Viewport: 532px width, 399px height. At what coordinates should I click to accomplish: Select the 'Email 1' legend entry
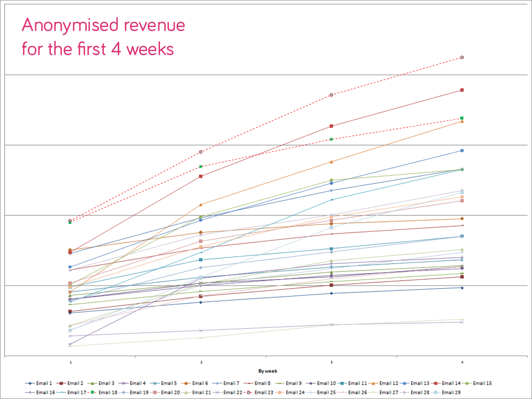coord(39,383)
